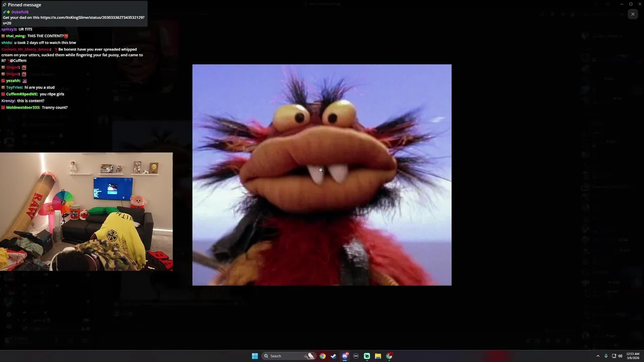This screenshot has height=362, width=644.
Task: Click the message 'hi are you a stud'
Action: [x=39, y=87]
